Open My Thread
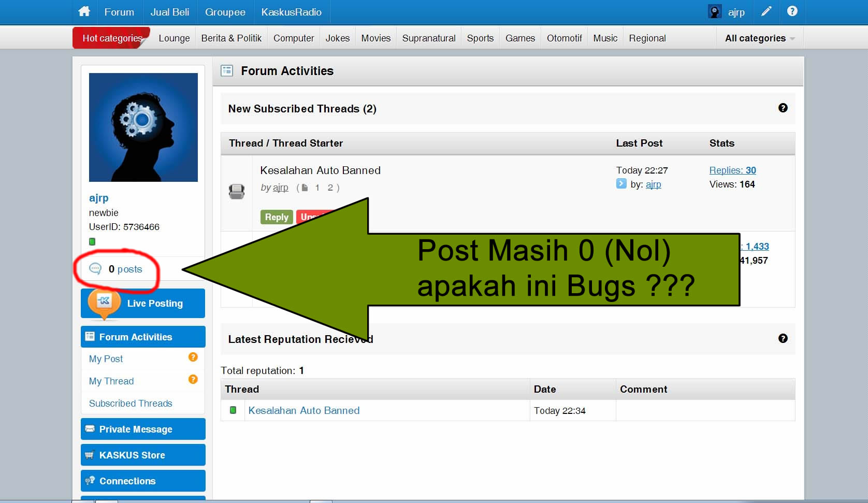The width and height of the screenshot is (868, 503). click(111, 381)
